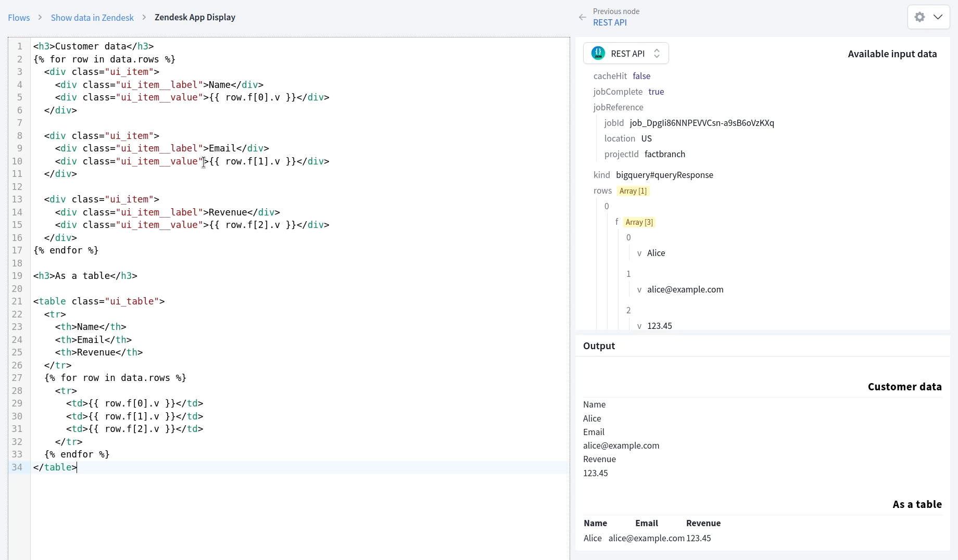The width and height of the screenshot is (958, 560).
Task: Select the alice@example.com value in input data
Action: coord(685,290)
